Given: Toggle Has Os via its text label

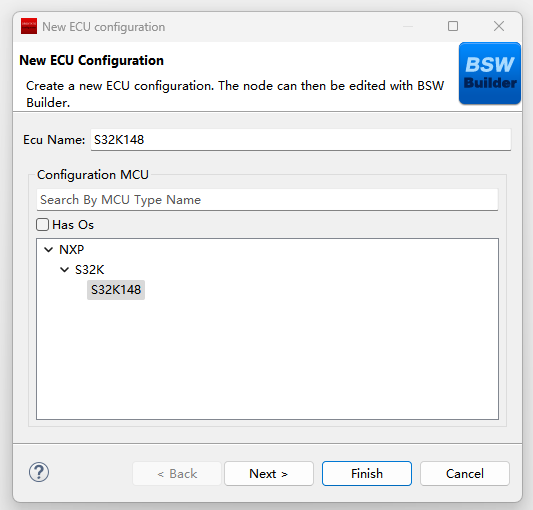Looking at the screenshot, I should (x=73, y=225).
